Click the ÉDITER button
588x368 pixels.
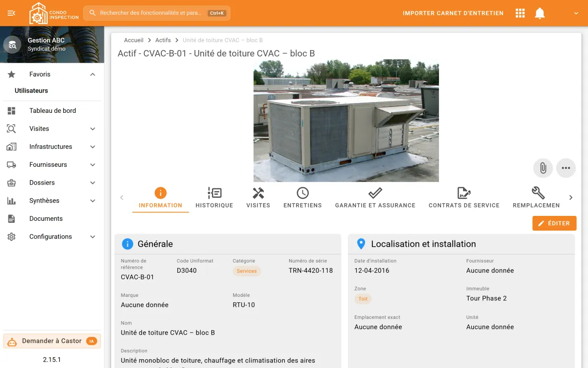point(554,223)
